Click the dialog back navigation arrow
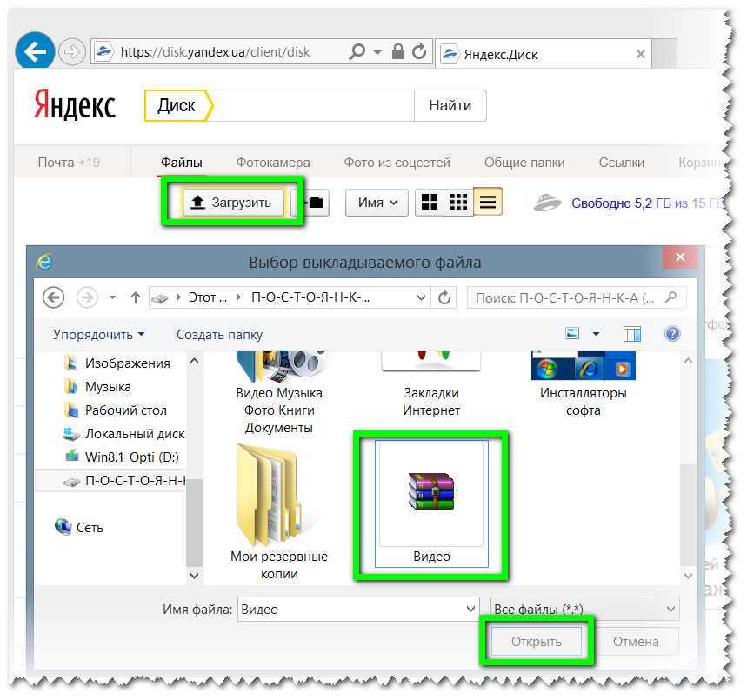747x700 pixels. click(53, 297)
